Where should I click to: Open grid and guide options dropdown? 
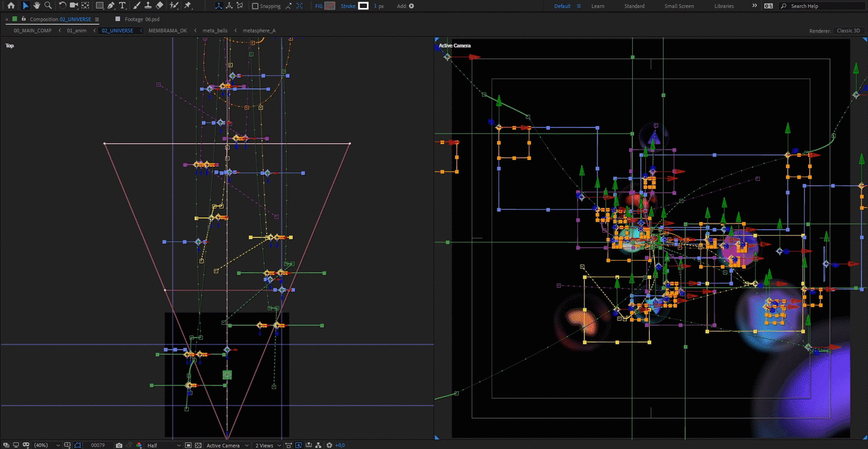coord(68,445)
